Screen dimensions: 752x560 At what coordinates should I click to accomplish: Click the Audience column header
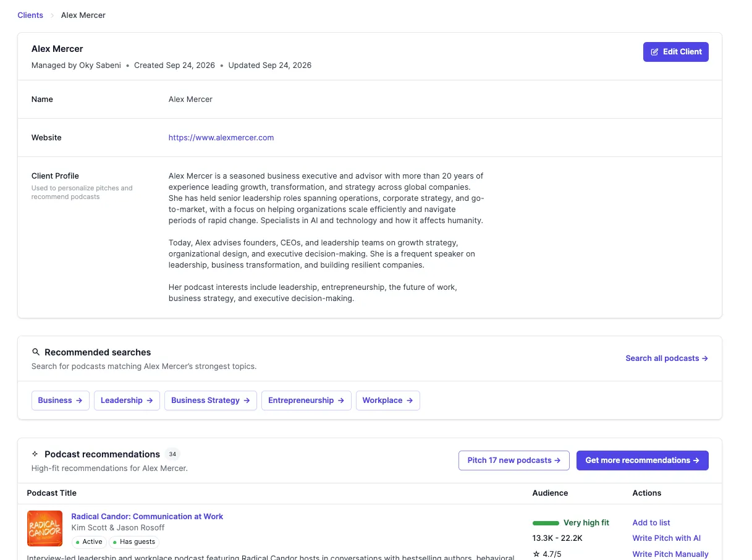pos(550,493)
